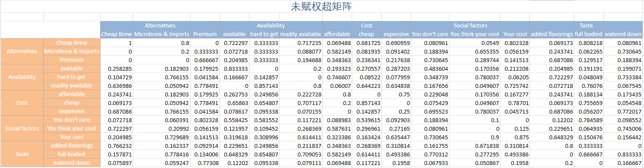644x168 pixels.
Task: Click the cell with value 0.0549
Action: coord(475,43)
